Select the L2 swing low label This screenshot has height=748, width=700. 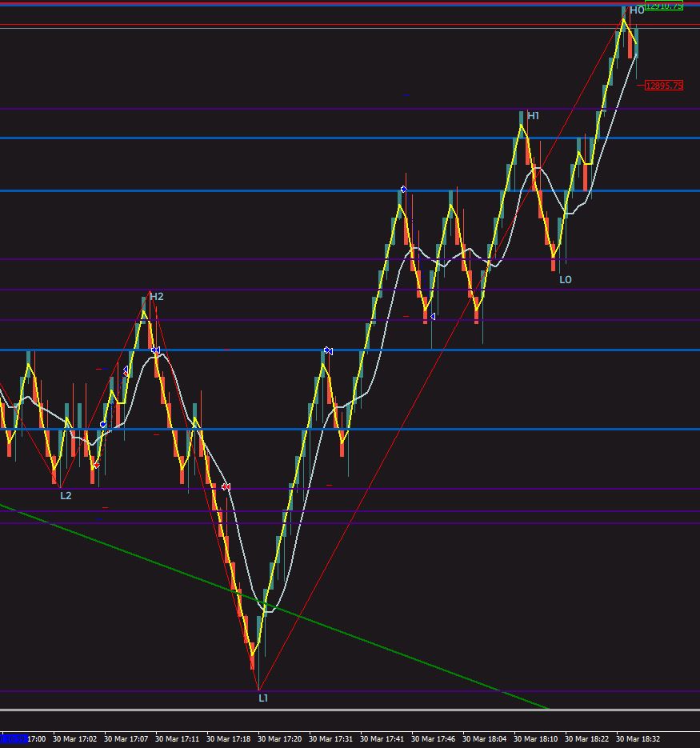click(x=66, y=496)
